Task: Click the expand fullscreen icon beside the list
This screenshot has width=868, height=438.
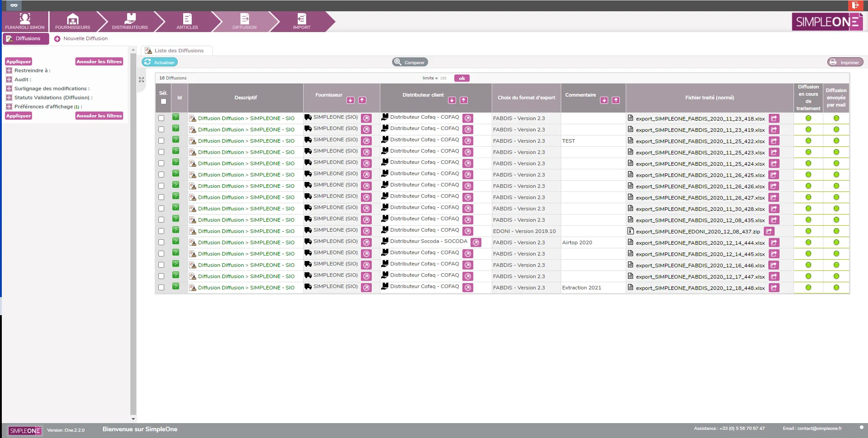Action: (141, 79)
